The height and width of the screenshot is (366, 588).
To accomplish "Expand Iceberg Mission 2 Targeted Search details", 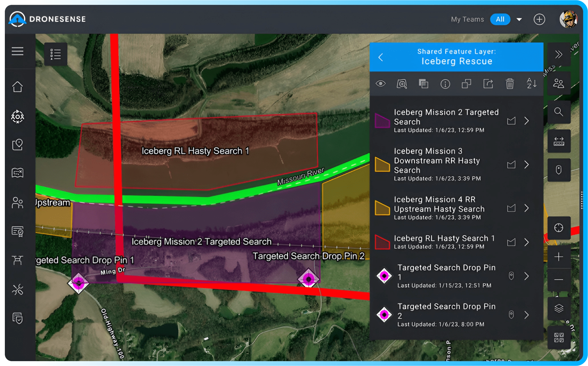I will (527, 121).
